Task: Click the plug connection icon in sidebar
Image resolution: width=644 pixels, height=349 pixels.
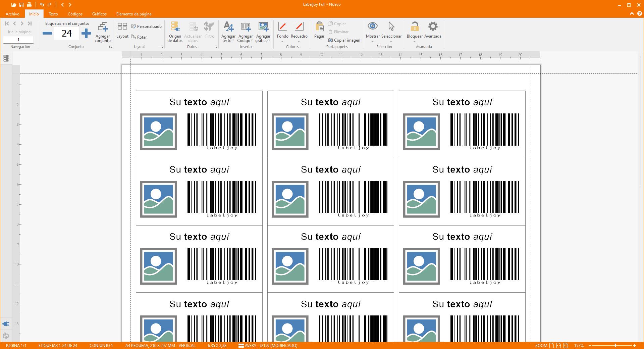Action: coord(6,324)
